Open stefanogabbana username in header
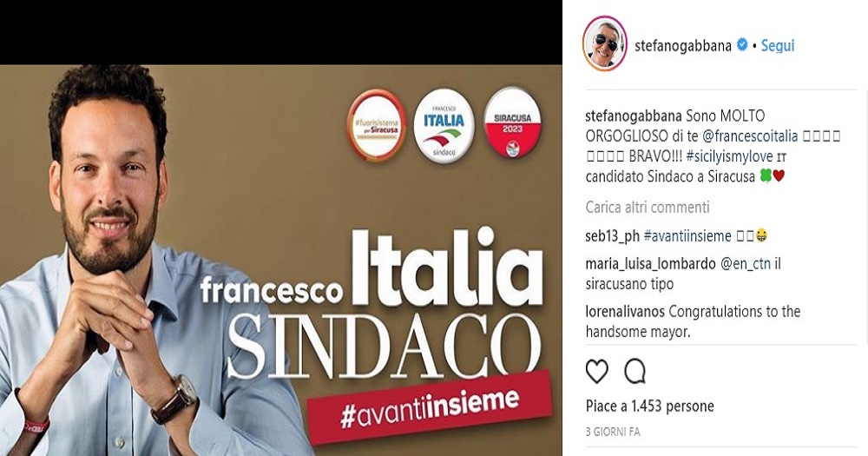The image size is (868, 456). [683, 45]
